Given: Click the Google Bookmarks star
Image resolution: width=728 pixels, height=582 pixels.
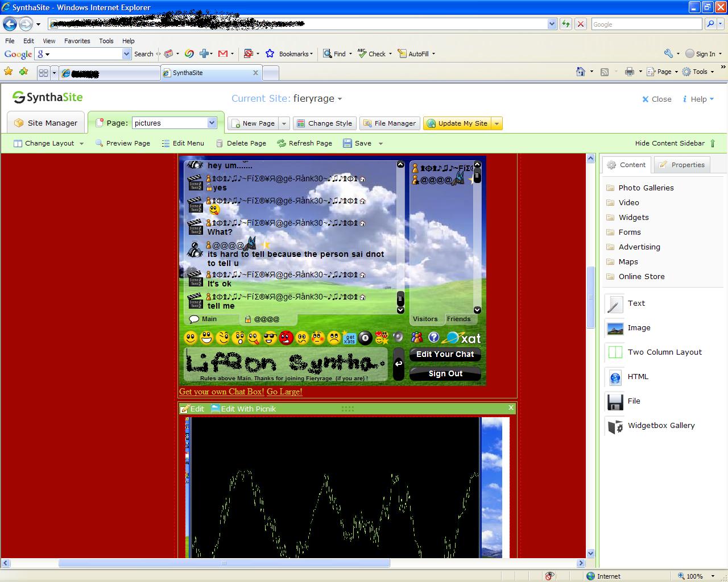Looking at the screenshot, I should (x=270, y=54).
